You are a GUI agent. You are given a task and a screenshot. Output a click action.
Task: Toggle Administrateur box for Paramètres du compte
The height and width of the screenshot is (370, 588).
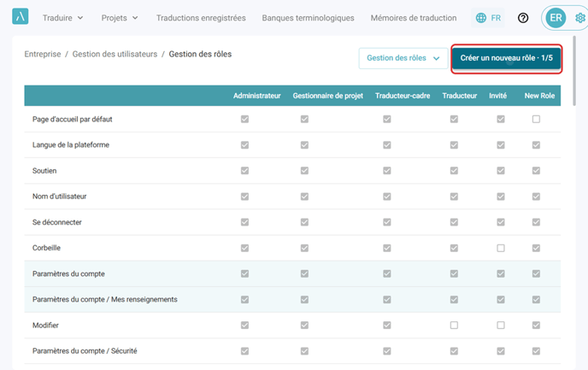point(244,273)
